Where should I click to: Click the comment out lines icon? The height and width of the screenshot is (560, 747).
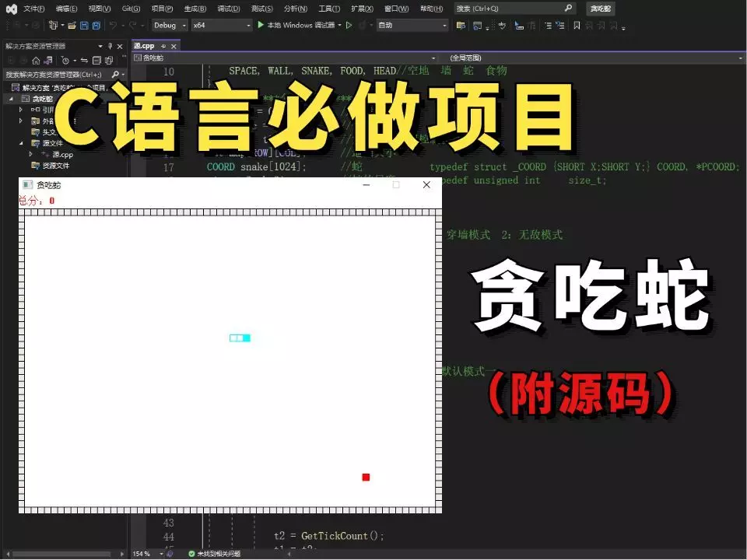[548, 25]
